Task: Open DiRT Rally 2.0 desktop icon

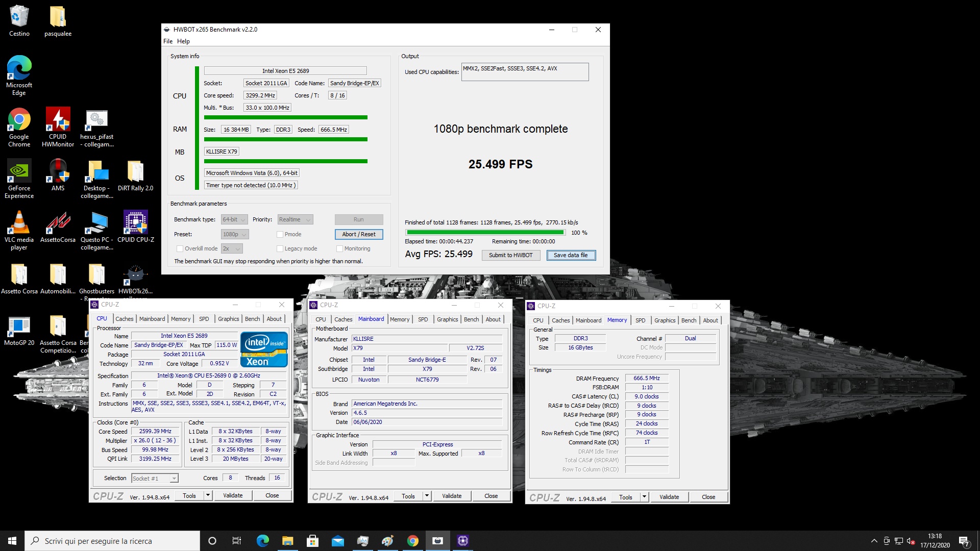Action: click(x=135, y=175)
